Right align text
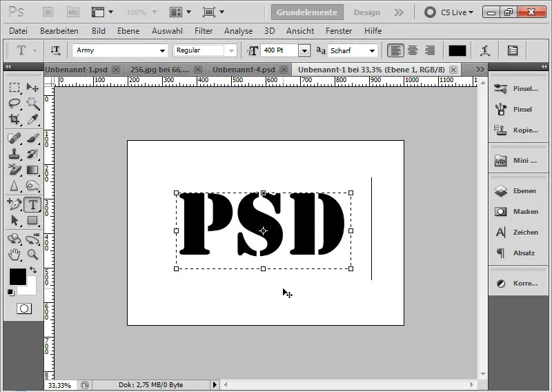552x392 pixels. 430,50
